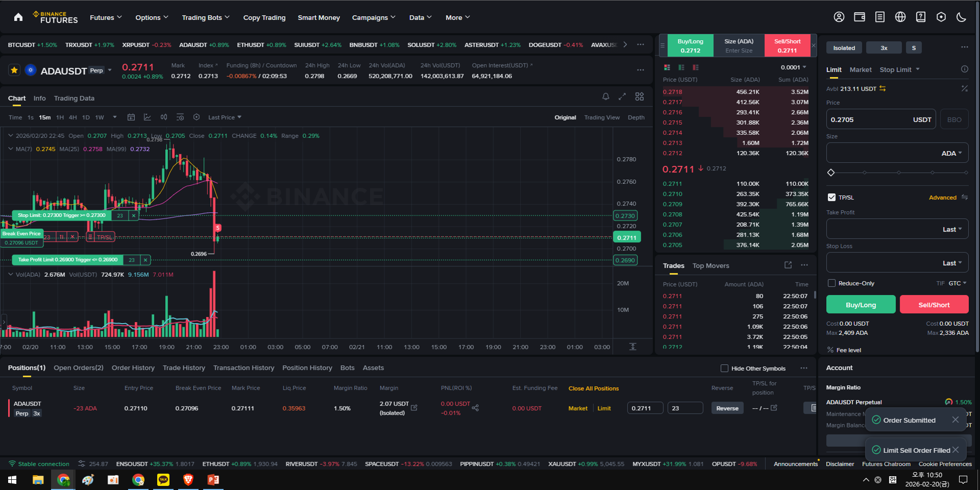Open the Stop Limit order type dropdown
Image resolution: width=980 pixels, height=490 pixels.
pyautogui.click(x=900, y=70)
